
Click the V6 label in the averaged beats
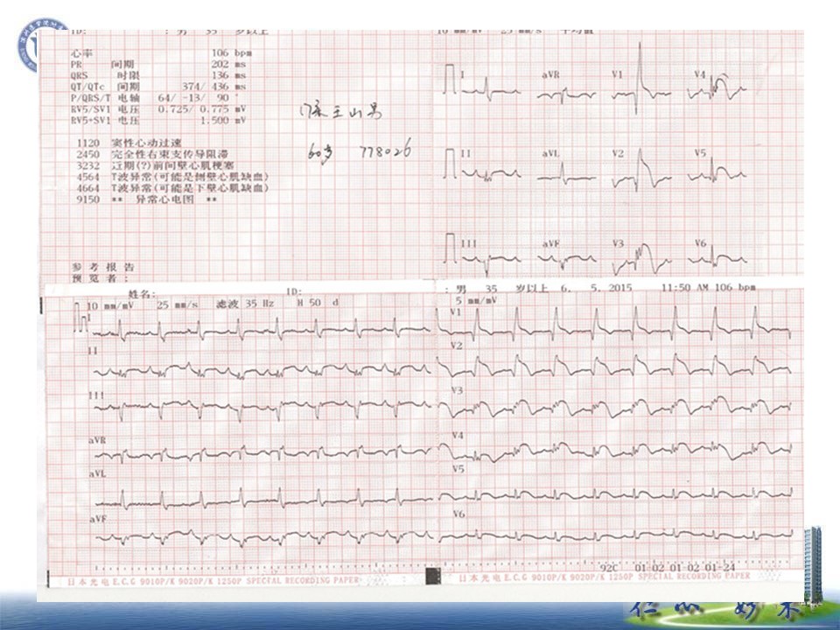click(700, 243)
